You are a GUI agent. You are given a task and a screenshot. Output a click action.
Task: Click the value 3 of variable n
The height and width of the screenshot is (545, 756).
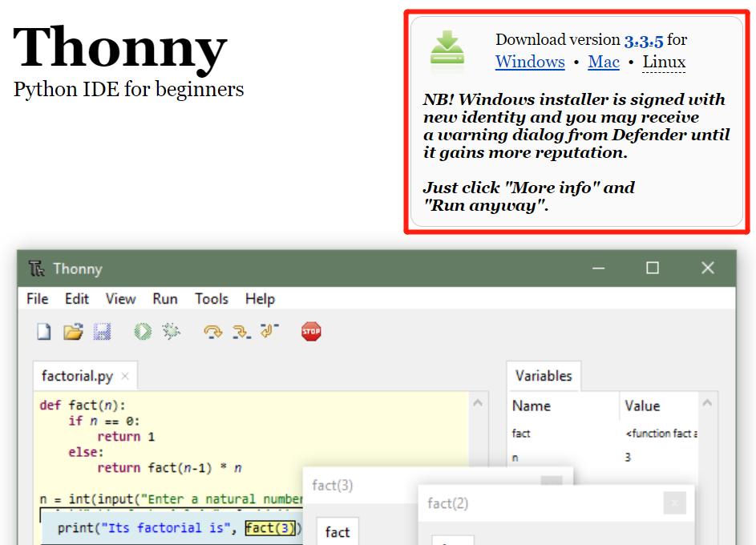[x=628, y=457]
